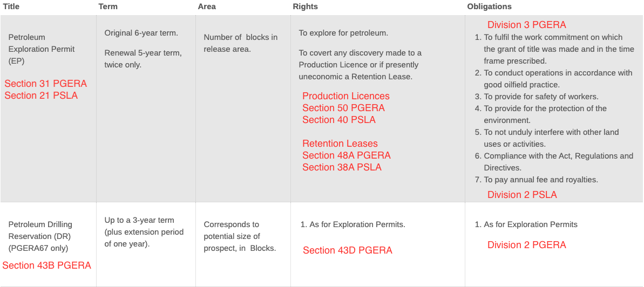Viewport: 644px width, 287px height.
Task: Click the Section 43B PGERA reference
Action: point(46,265)
